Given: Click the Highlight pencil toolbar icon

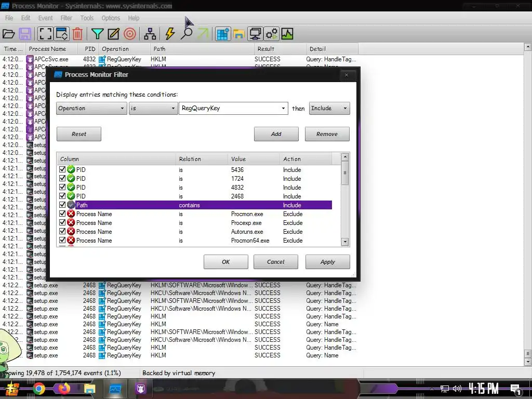Looking at the screenshot, I should coord(113,34).
